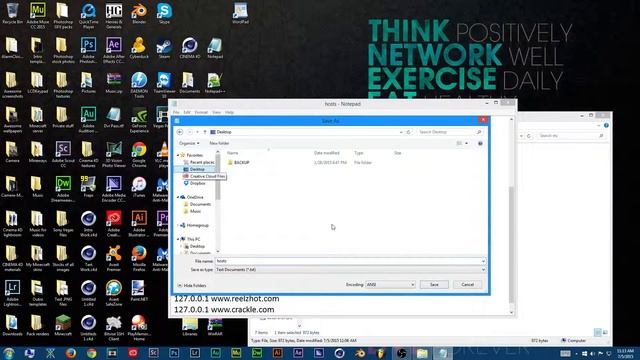Open the File menu in Notepad
The image size is (640, 360).
tap(176, 112)
